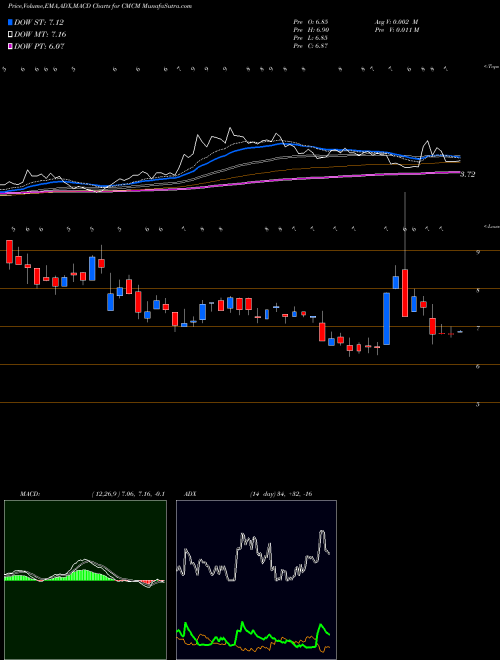Click the '<Tops' marker row label

coord(491,67)
